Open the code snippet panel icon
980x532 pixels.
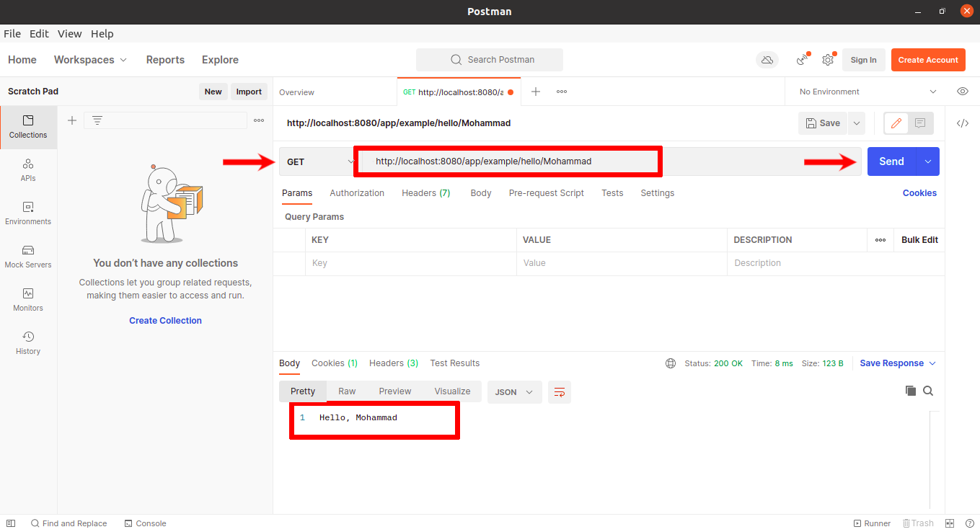pyautogui.click(x=963, y=123)
